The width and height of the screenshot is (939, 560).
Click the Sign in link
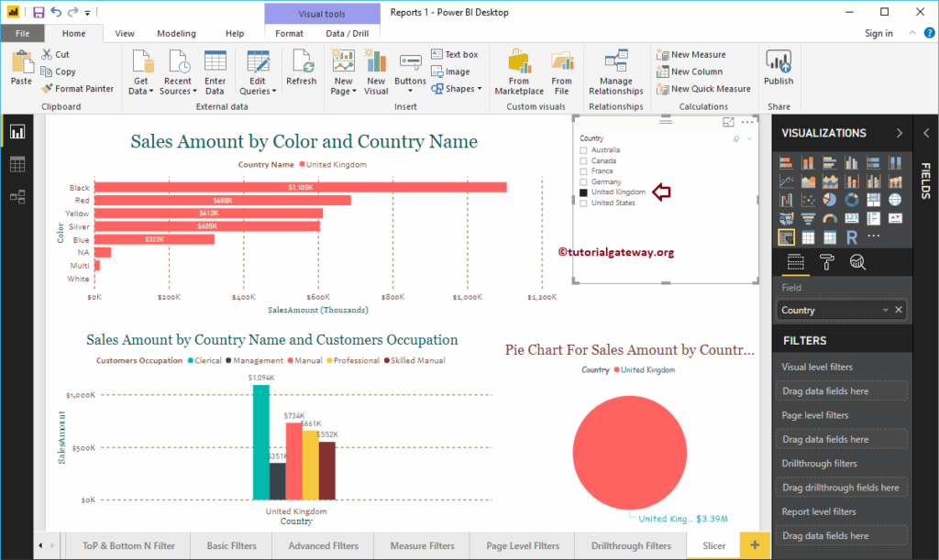click(x=878, y=34)
